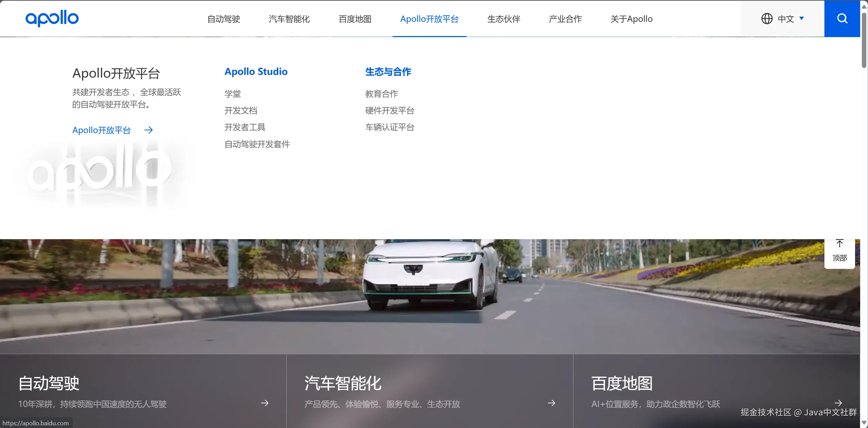Open the 自动驾驶 navigation menu
The width and height of the screenshot is (868, 428).
click(x=224, y=19)
